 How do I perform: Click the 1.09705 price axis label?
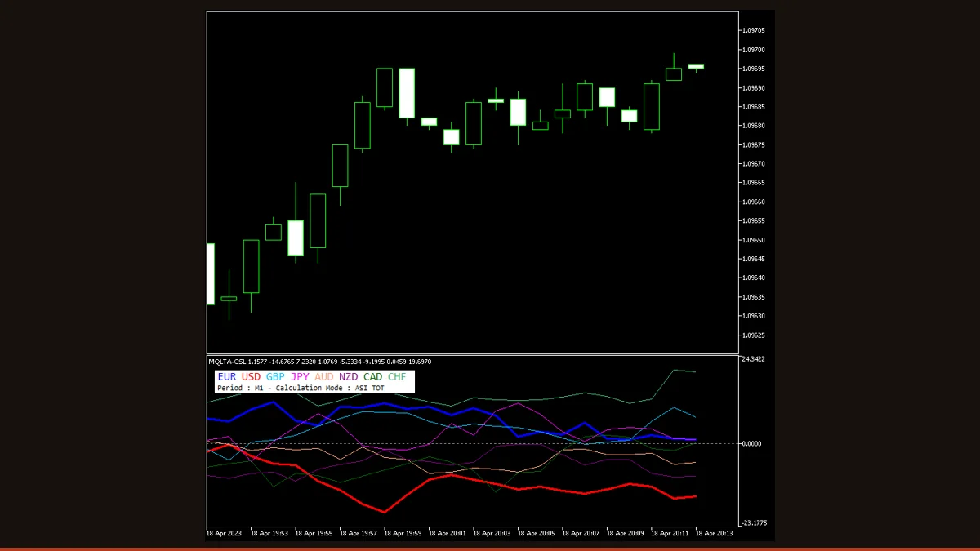tap(754, 30)
